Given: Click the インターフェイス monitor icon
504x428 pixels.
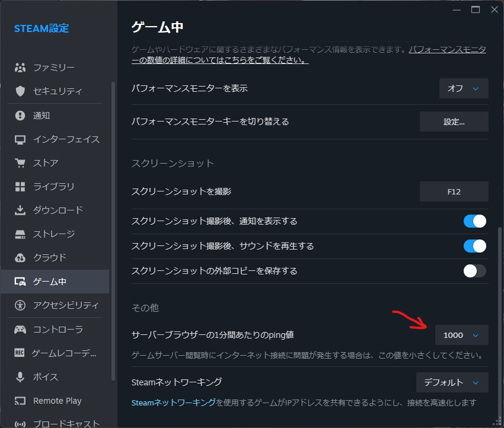Looking at the screenshot, I should click(20, 139).
